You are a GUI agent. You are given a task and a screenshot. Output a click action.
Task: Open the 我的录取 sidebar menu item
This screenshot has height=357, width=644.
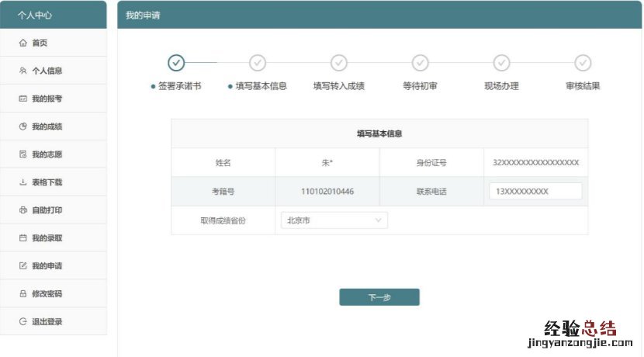(x=47, y=238)
